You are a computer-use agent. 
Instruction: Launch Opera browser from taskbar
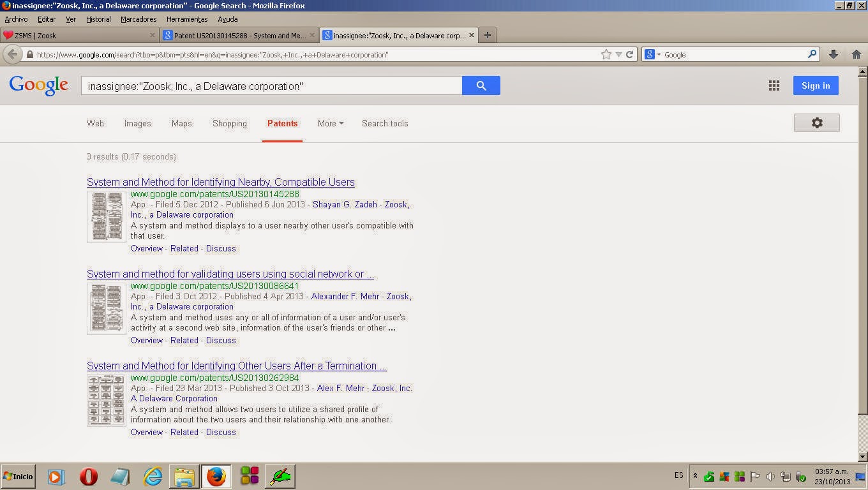tap(88, 477)
